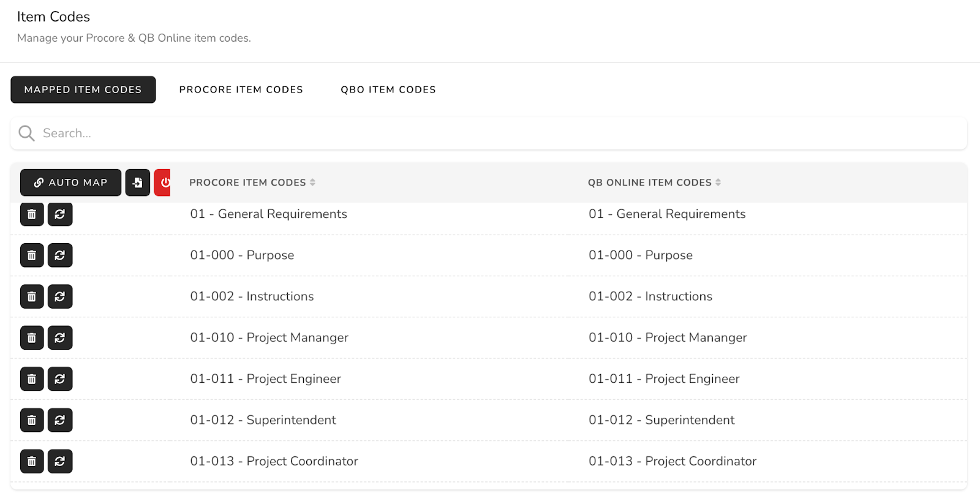The image size is (980, 501).
Task: Select QB Online cell 01-012 - Superintendent
Action: 661,420
